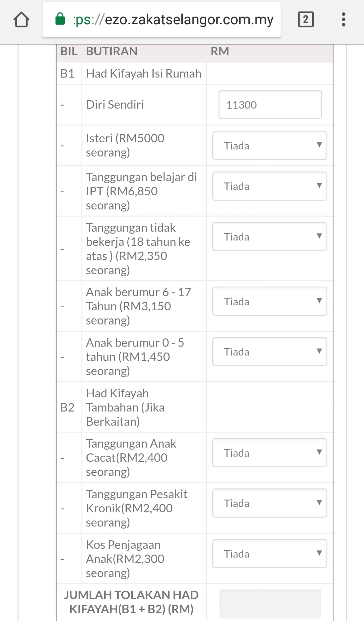Expand the Tanggungan Pesakit Kronik dropdown

[x=270, y=503]
